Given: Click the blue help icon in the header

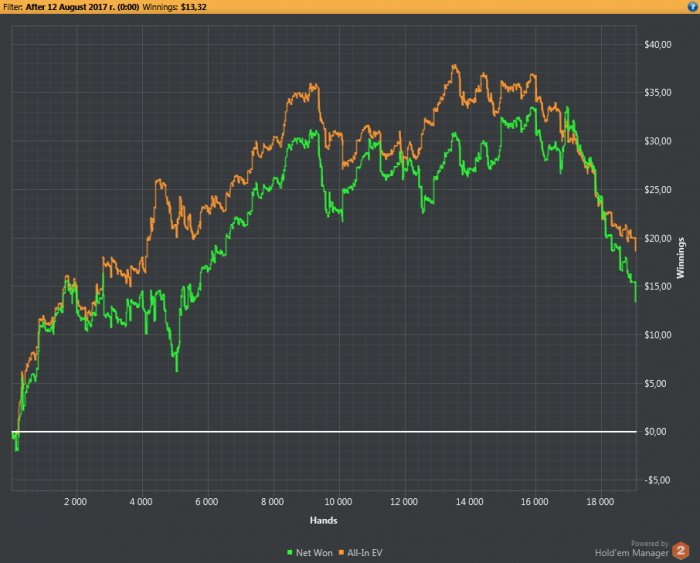Looking at the screenshot, I should 692,6.
